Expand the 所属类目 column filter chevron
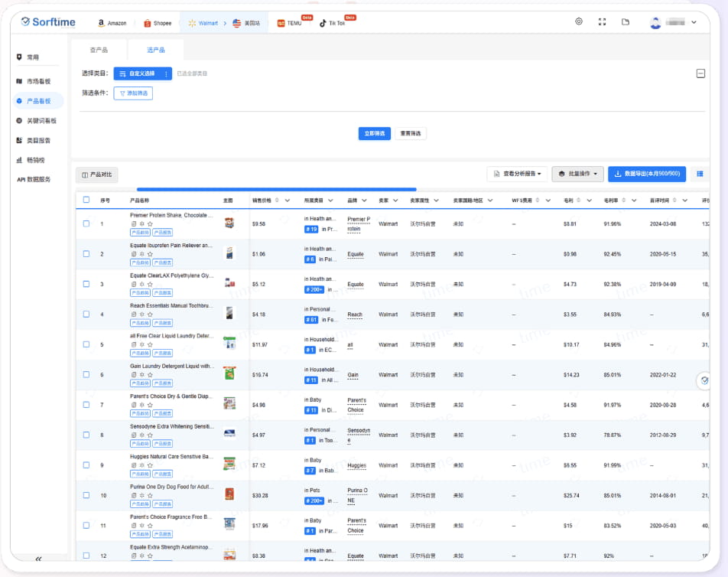The width and height of the screenshot is (728, 577). (x=330, y=200)
